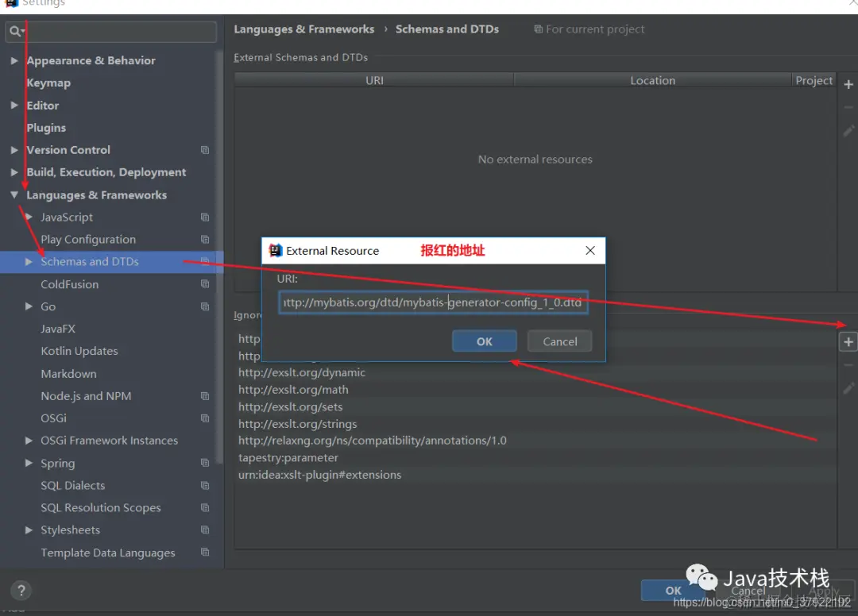
Task: Click the edit pencil beside External Schemas table
Action: [848, 131]
